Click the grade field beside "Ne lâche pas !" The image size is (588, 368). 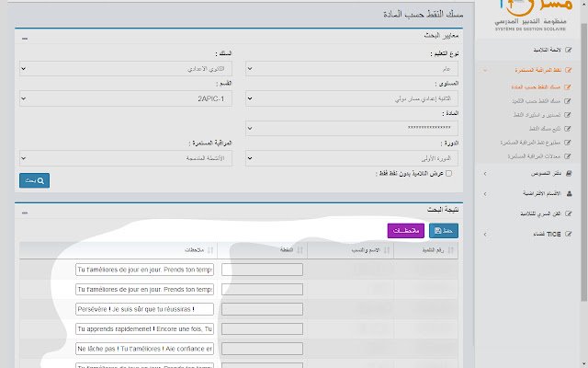tap(262, 349)
